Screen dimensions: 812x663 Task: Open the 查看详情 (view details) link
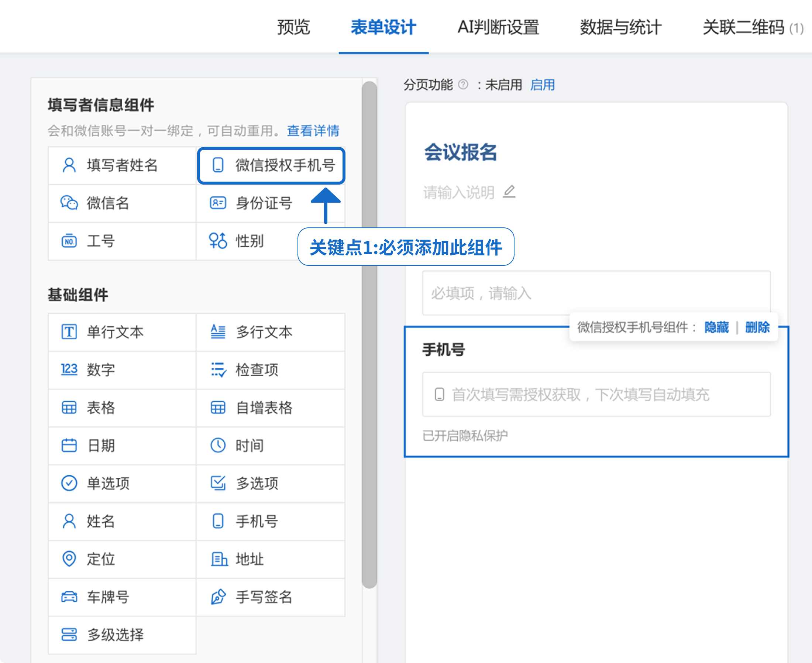point(313,131)
